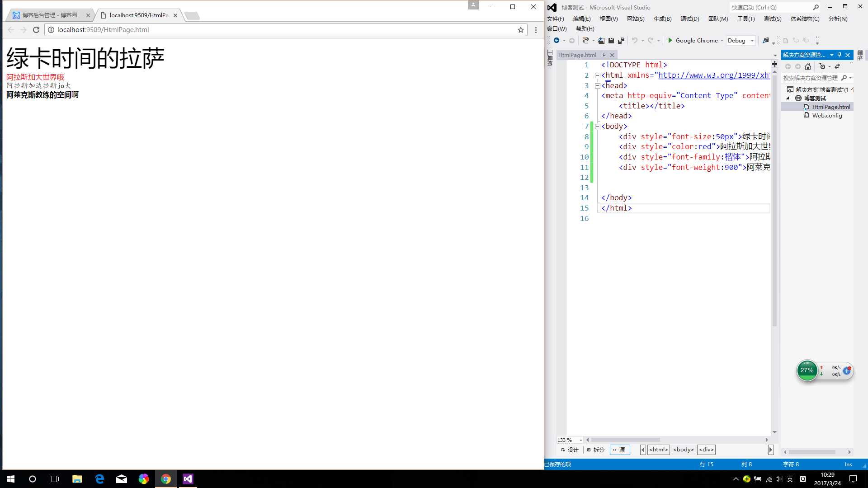Select the <html> breadcrumb tag button
This screenshot has height=488, width=868.
click(x=659, y=450)
